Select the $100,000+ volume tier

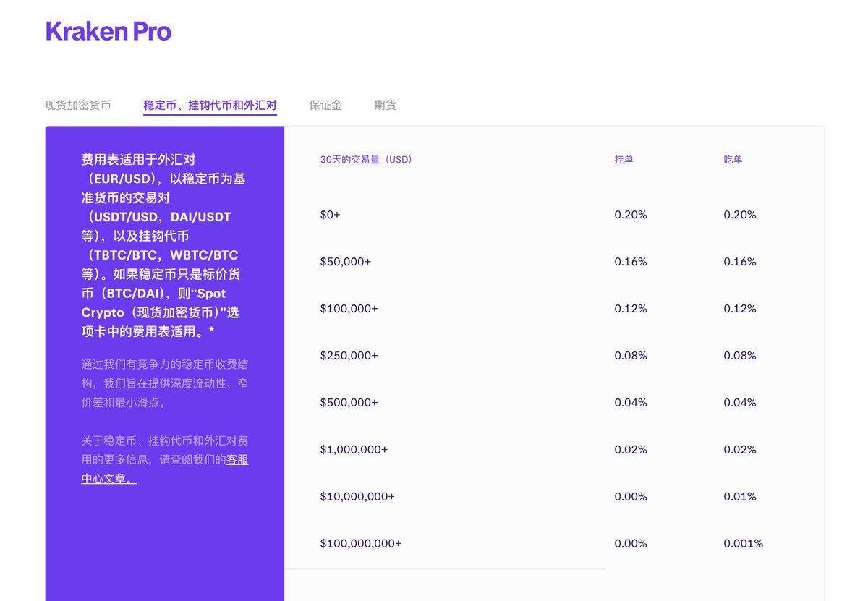click(349, 309)
